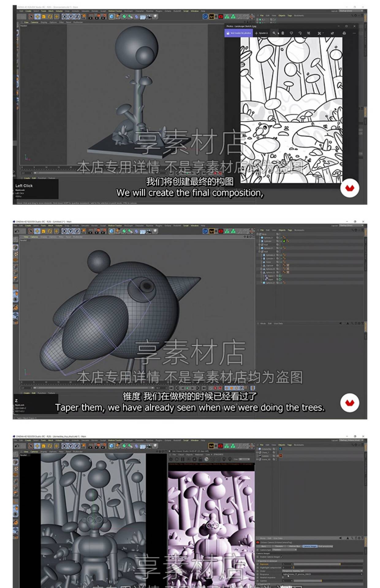Adjust the Highlight compression slider
Viewport: 380px width, 588px height.
[328, 567]
